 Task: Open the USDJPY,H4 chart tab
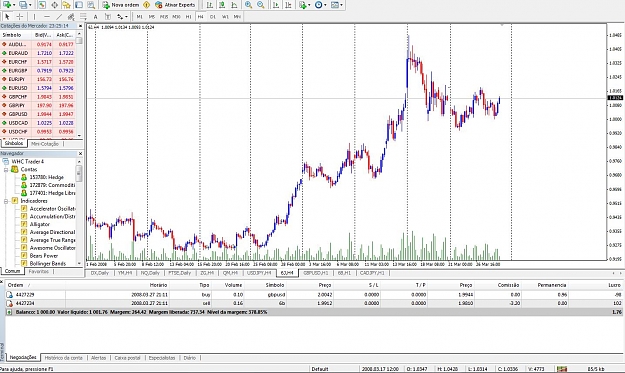(x=259, y=273)
